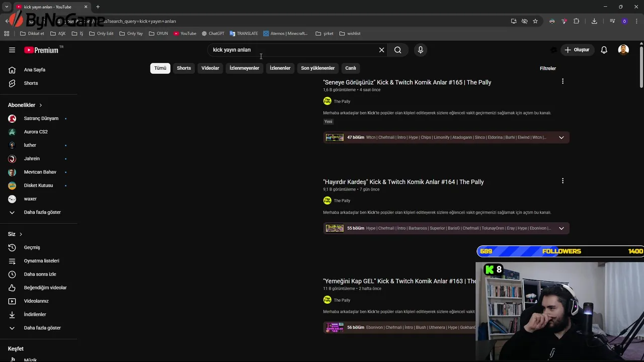Select the Tümü filter chip

pyautogui.click(x=160, y=68)
